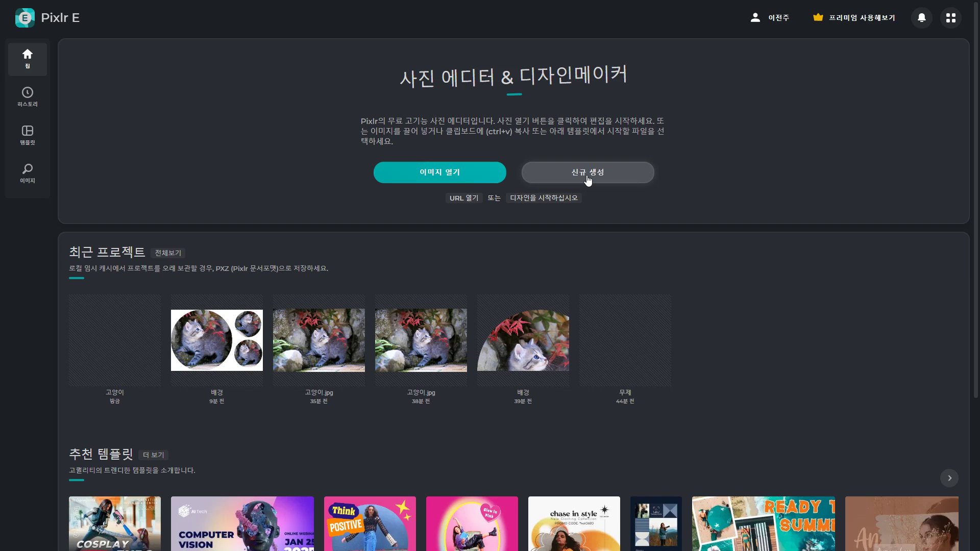Open the apps grid icon top right
Image resolution: width=980 pixels, height=551 pixels.
[951, 17]
